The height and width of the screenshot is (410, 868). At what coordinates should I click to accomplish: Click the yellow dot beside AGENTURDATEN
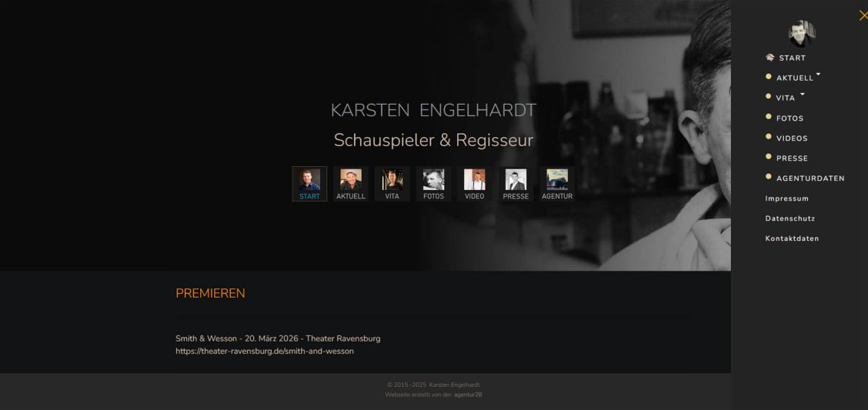[769, 176]
